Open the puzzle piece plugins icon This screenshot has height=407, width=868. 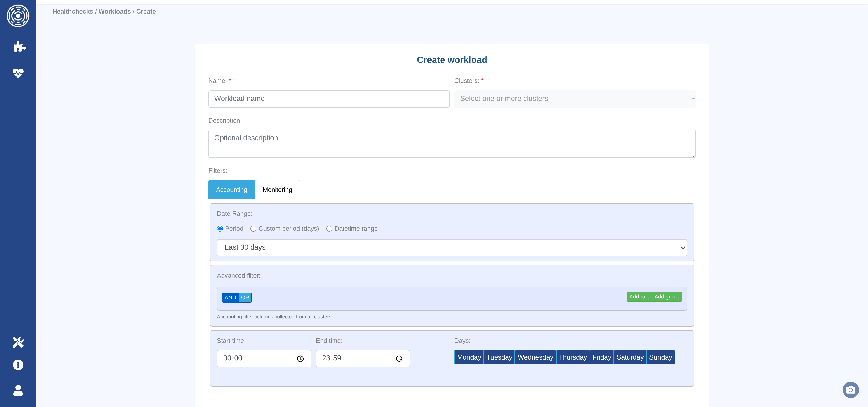[19, 46]
